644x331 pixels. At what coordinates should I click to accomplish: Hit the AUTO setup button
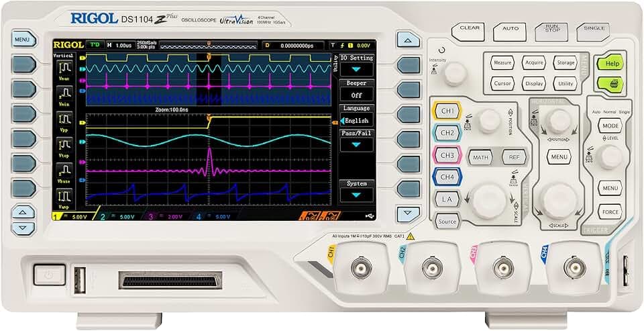[x=510, y=32]
